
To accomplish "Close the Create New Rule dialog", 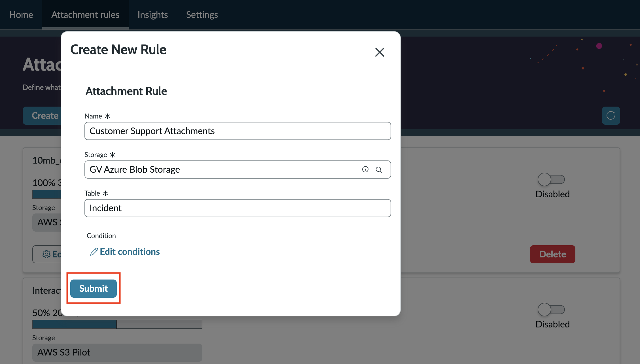I will (380, 52).
